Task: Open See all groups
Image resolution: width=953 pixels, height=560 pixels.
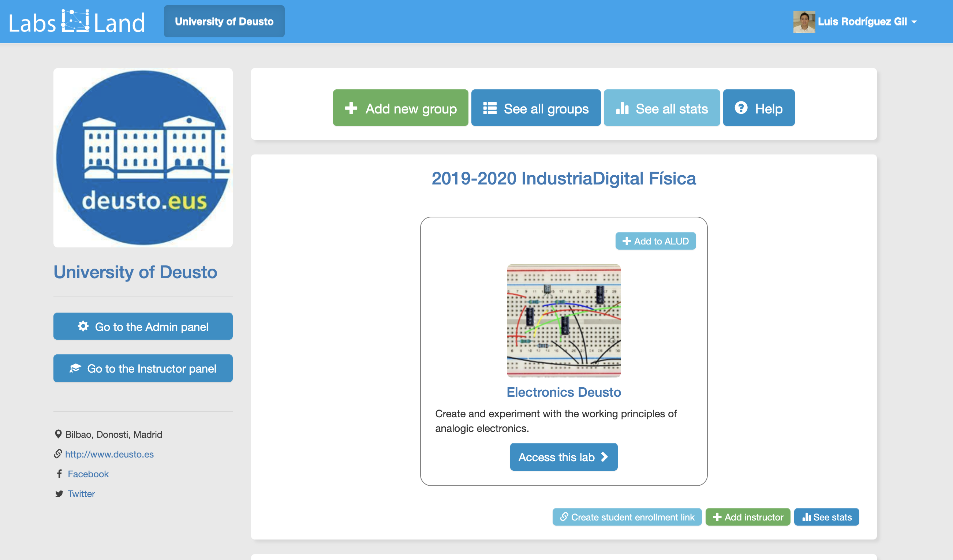Action: pos(536,108)
